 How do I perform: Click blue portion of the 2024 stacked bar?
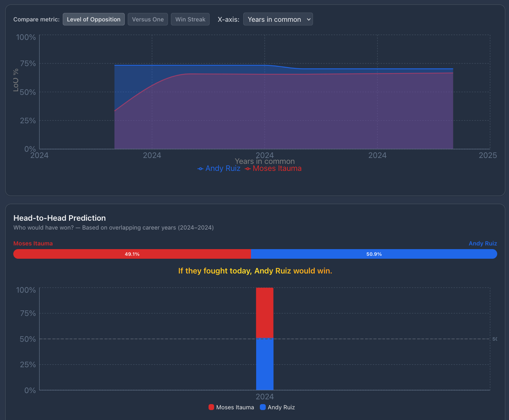coord(265,364)
